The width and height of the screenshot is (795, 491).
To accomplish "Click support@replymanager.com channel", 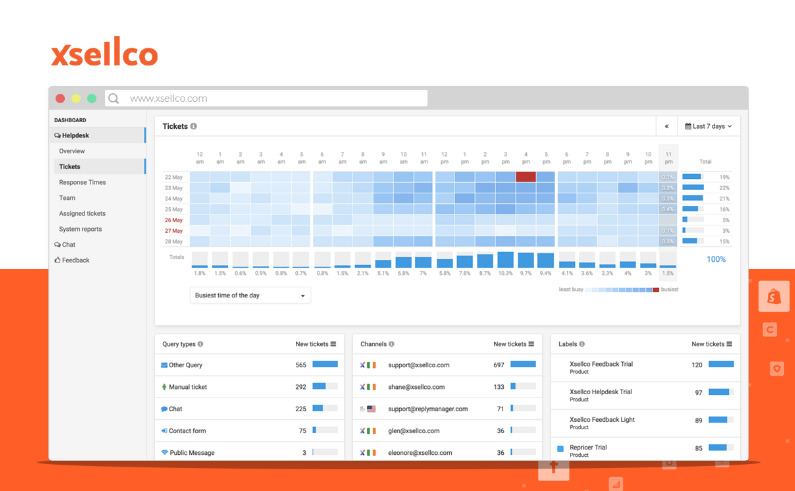I will 428,409.
